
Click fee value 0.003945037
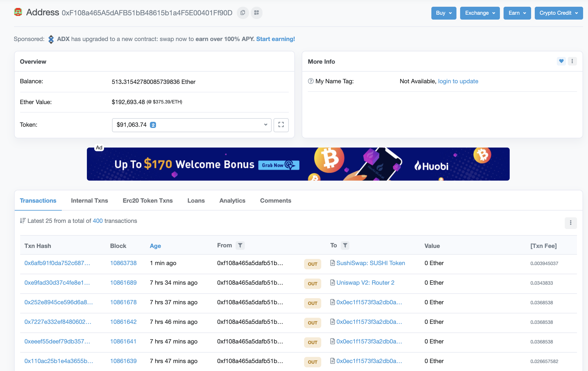(544, 263)
